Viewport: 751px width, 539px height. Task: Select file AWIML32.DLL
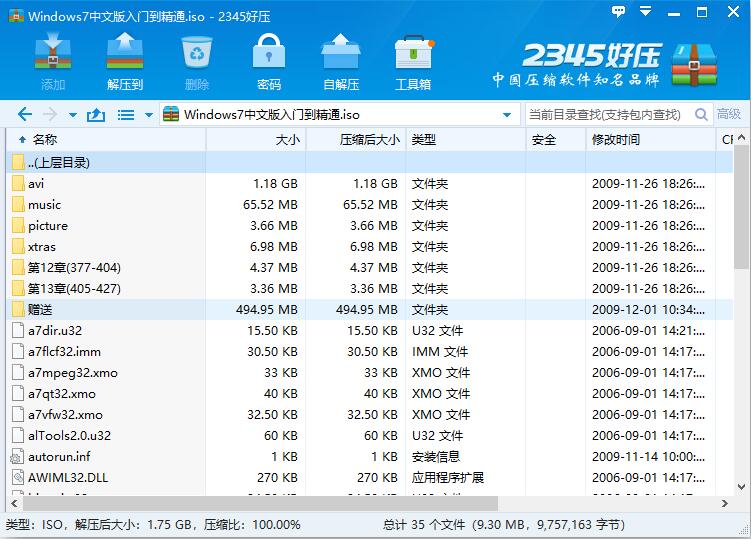(370, 478)
